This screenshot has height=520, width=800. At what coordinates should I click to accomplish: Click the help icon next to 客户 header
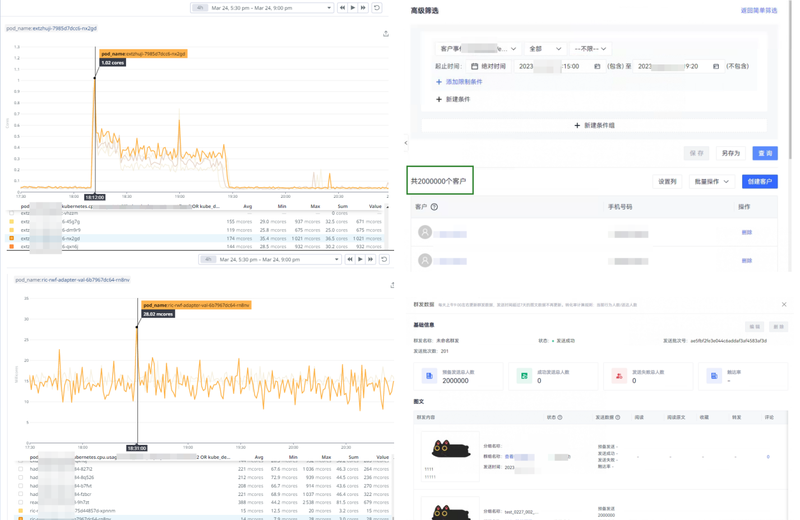(x=434, y=207)
